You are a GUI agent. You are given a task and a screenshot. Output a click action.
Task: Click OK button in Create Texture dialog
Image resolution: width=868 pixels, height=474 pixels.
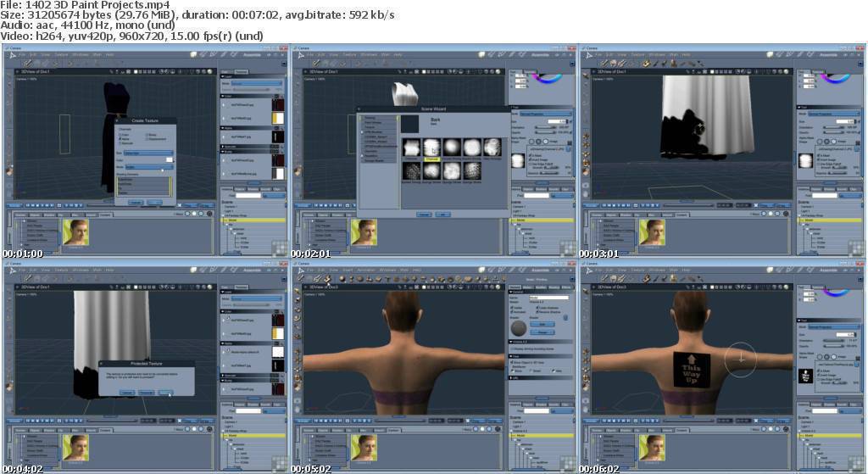(155, 203)
